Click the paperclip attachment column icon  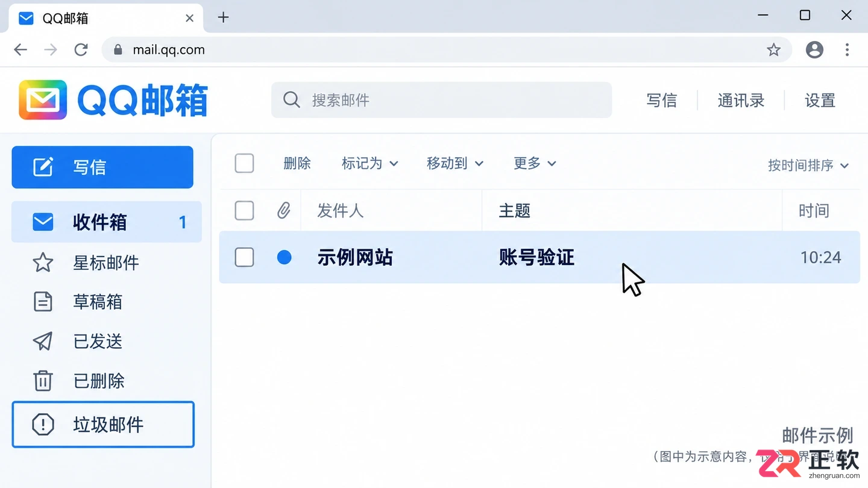(x=284, y=210)
